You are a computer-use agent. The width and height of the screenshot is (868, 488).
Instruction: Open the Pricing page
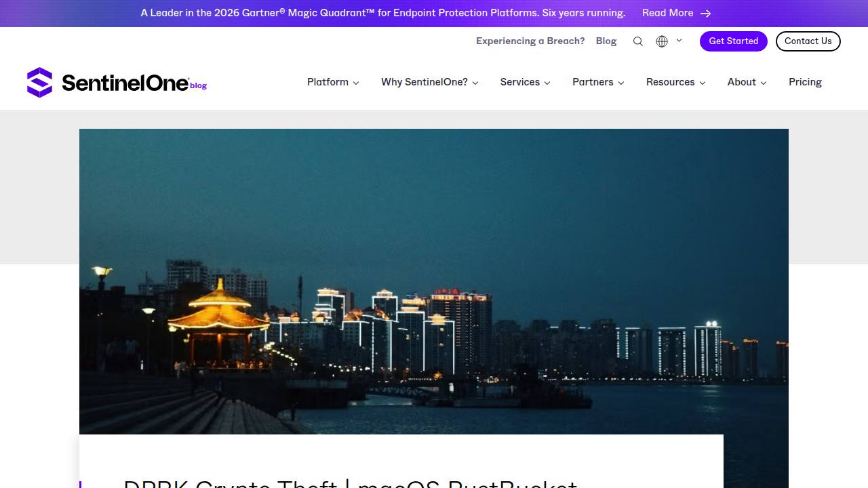click(x=805, y=82)
